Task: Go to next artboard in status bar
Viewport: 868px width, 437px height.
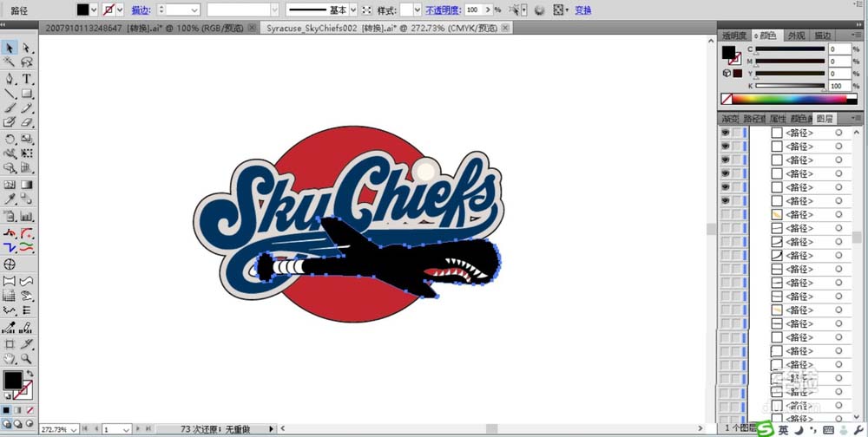Action: tap(137, 429)
